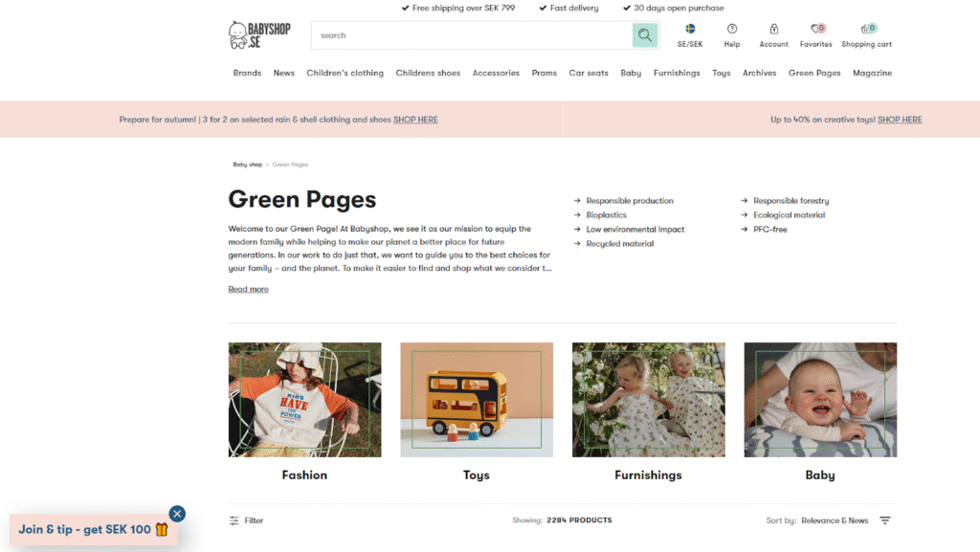
Task: Open the Help question mark icon
Action: [x=732, y=29]
